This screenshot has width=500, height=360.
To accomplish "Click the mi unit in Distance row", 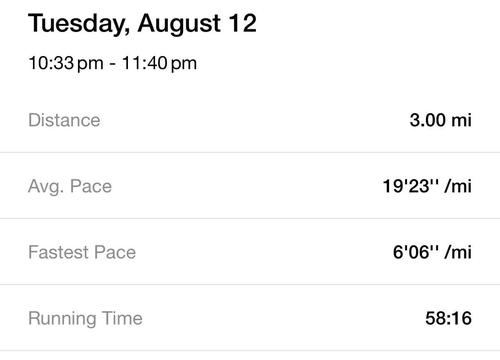I will [461, 120].
